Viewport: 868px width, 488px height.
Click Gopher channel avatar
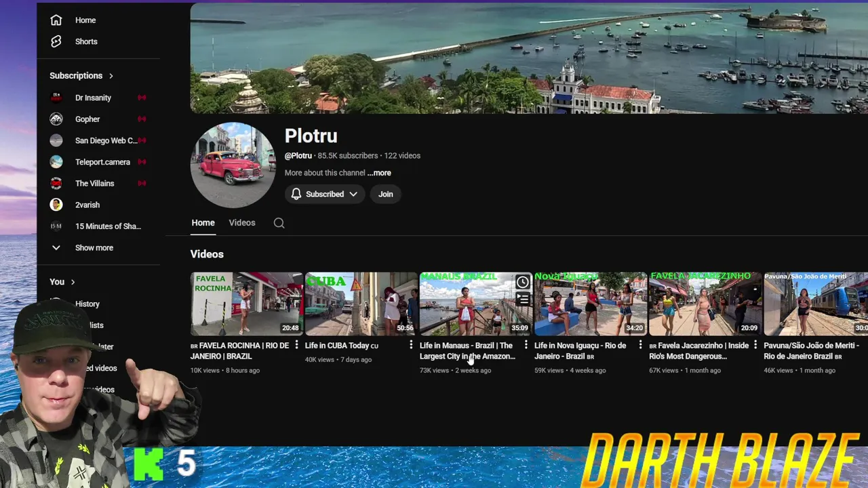click(56, 119)
